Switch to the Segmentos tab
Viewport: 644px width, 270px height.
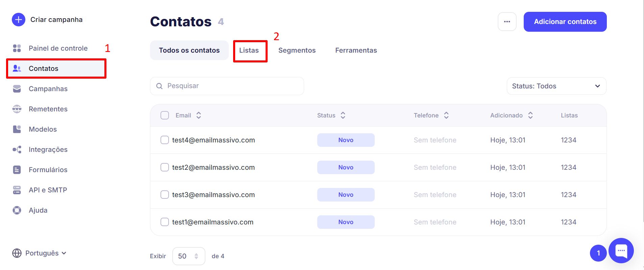click(x=297, y=50)
